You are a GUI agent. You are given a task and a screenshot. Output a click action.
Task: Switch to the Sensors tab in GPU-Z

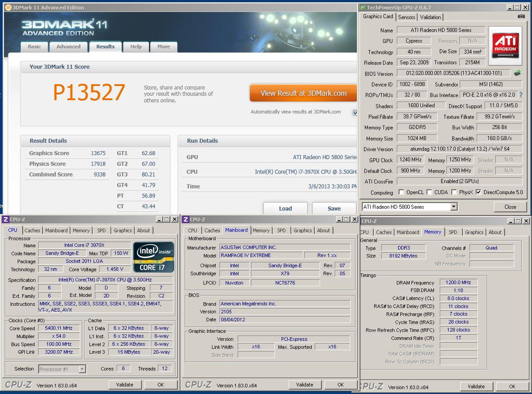coord(407,17)
